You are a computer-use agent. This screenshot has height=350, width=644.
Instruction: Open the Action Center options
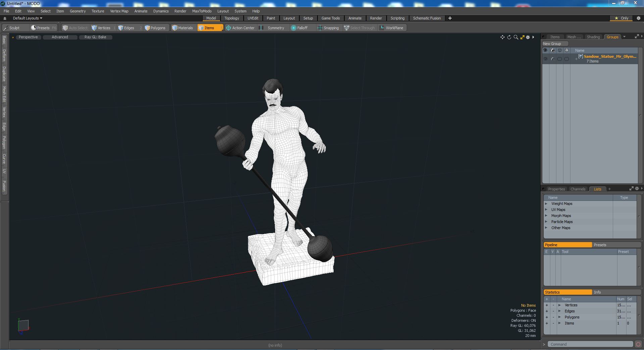coord(240,28)
